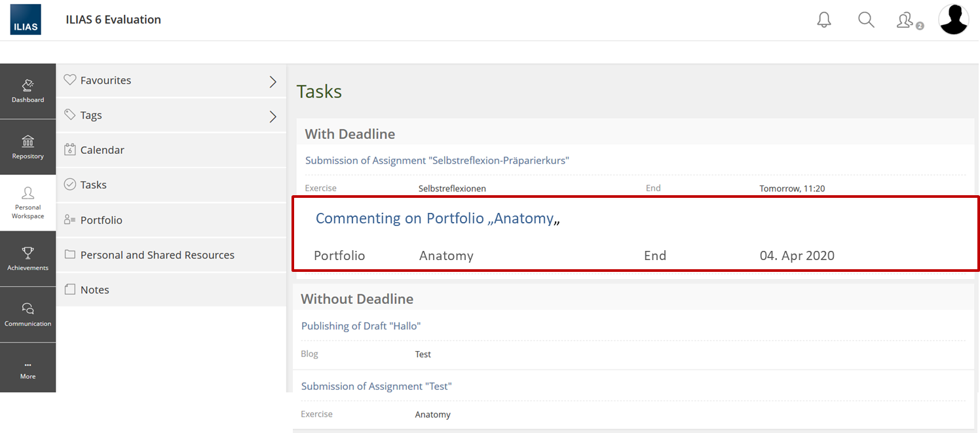Screen dimensions: 980x433
Task: Open the Notes menu entry
Action: tap(94, 290)
